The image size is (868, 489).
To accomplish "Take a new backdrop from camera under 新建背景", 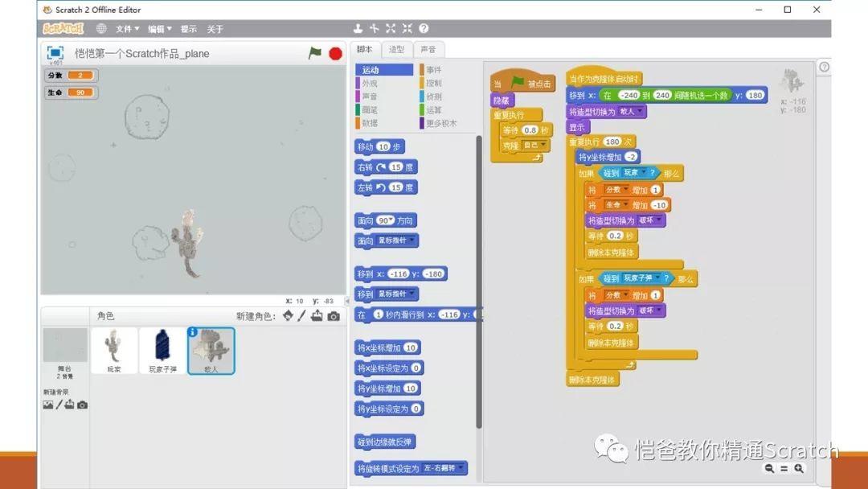I will 82,405.
